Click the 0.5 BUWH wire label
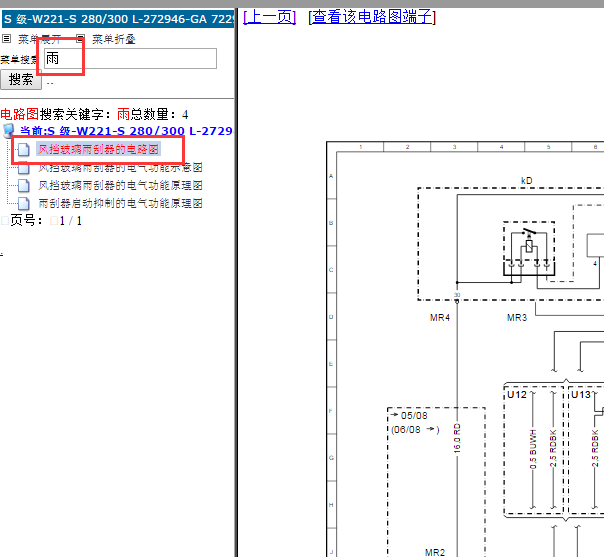Image resolution: width=604 pixels, height=557 pixels. click(x=533, y=449)
